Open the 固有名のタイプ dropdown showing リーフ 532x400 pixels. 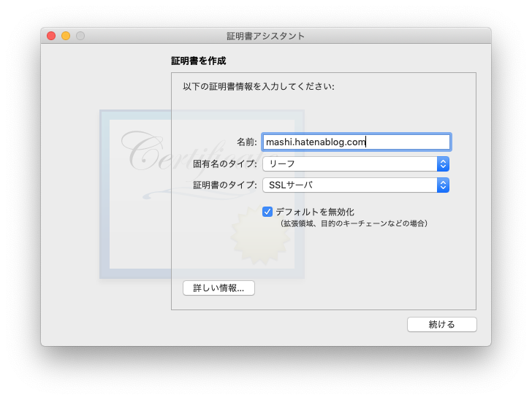click(356, 164)
